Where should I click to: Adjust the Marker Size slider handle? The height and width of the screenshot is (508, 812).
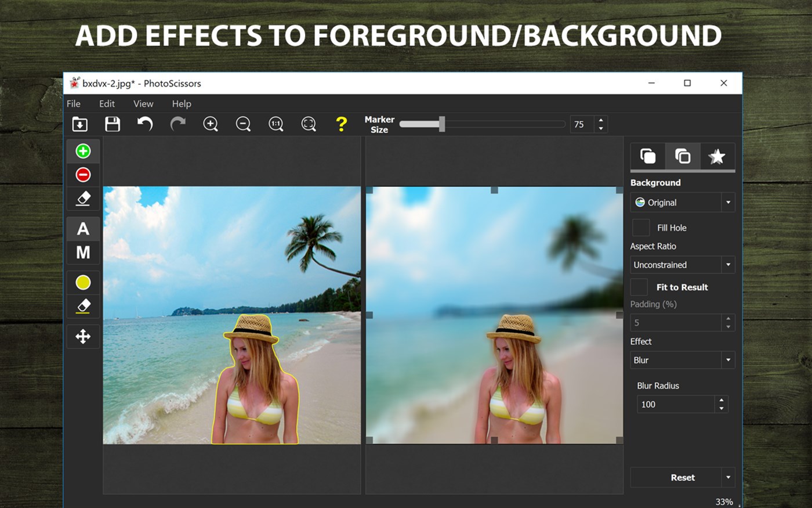442,124
